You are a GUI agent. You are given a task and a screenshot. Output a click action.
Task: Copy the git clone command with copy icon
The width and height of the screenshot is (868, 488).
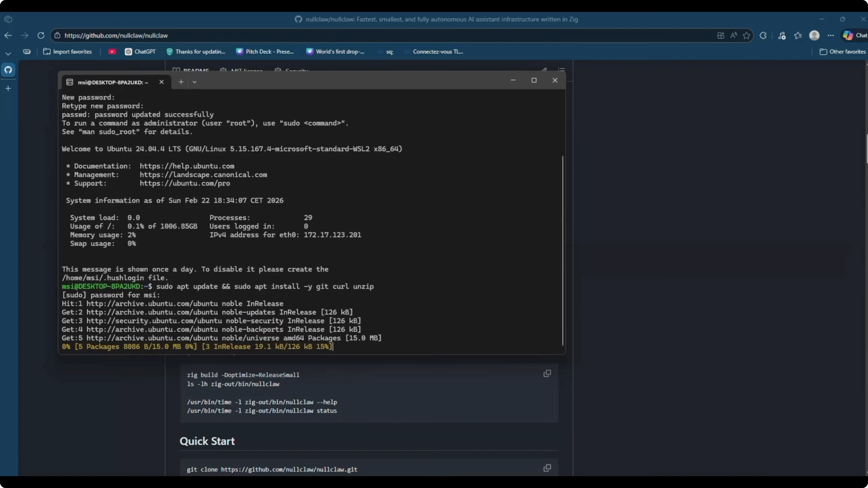pos(547,468)
